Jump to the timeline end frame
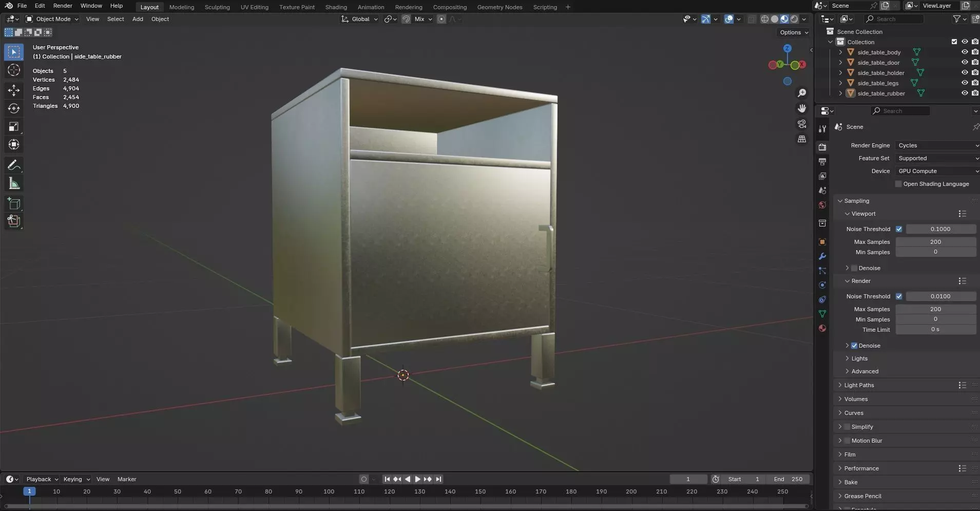This screenshot has width=980, height=511. pos(438,479)
